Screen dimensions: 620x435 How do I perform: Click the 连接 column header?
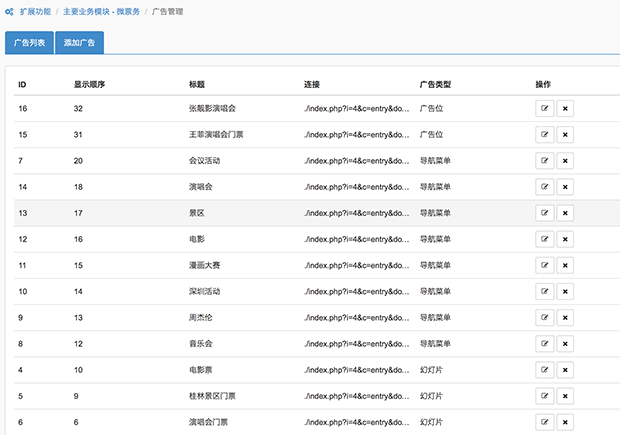pyautogui.click(x=312, y=84)
